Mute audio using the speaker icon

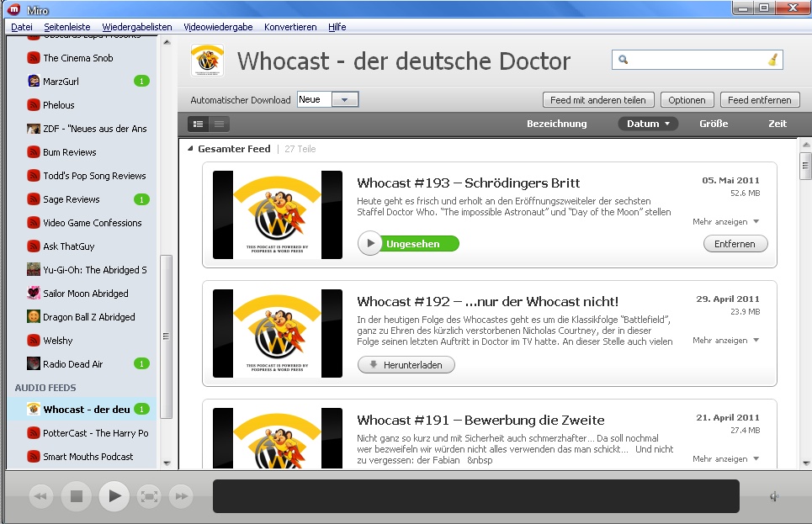click(x=774, y=496)
